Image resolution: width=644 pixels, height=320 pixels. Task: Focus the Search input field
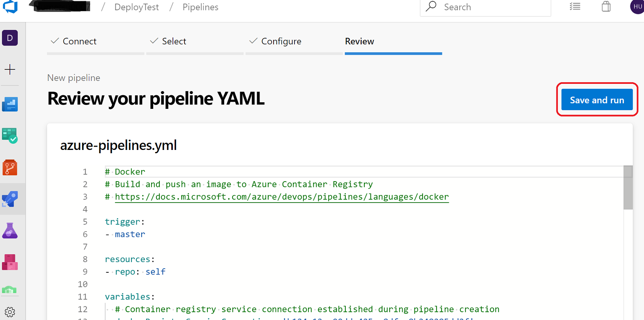(x=485, y=7)
